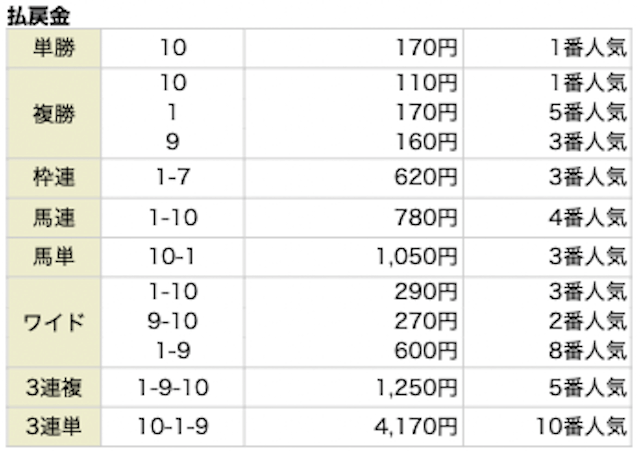640x451 pixels.
Task: Select the 10-1-9 trifecta combination
Action: (173, 427)
